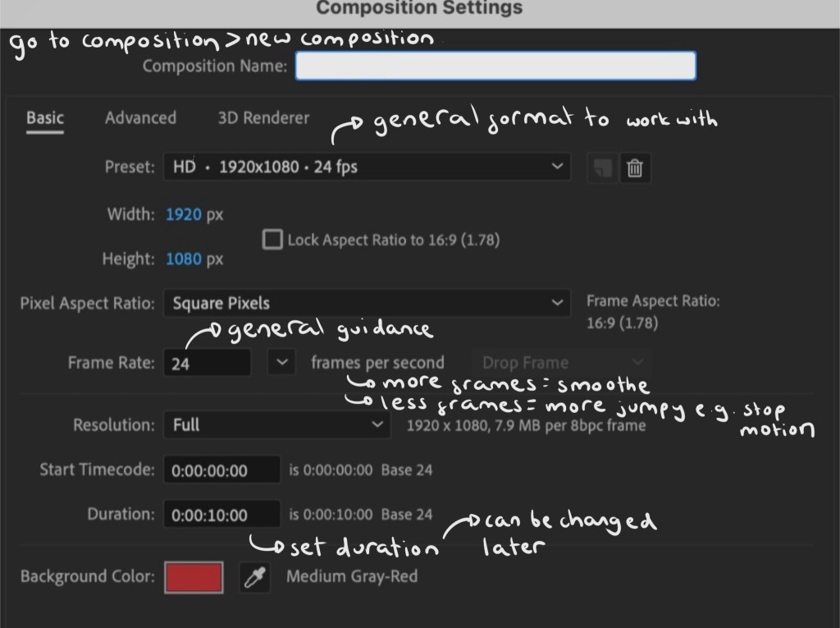Image resolution: width=840 pixels, height=628 pixels.
Task: Click the Composition Name text field
Action: pos(495,66)
